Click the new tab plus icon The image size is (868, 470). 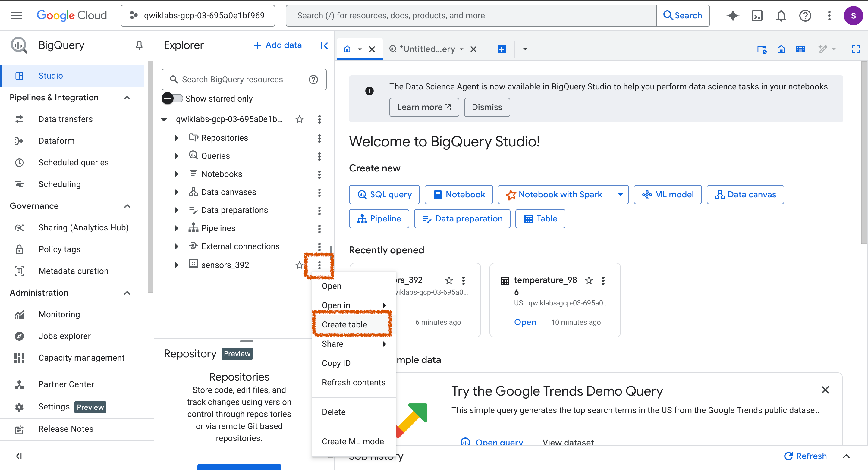502,49
